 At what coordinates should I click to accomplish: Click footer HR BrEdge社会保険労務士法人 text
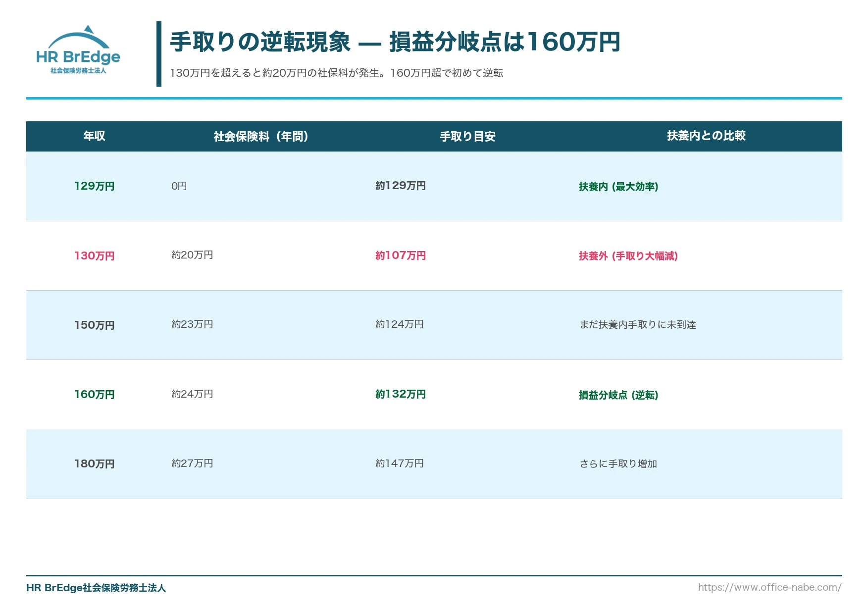click(x=96, y=588)
